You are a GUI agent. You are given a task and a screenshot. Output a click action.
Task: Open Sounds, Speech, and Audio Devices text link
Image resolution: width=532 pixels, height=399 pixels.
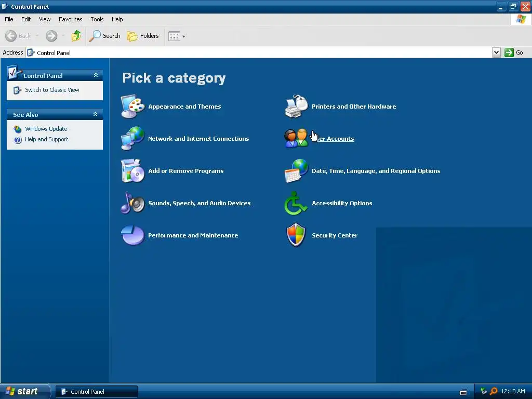(199, 203)
